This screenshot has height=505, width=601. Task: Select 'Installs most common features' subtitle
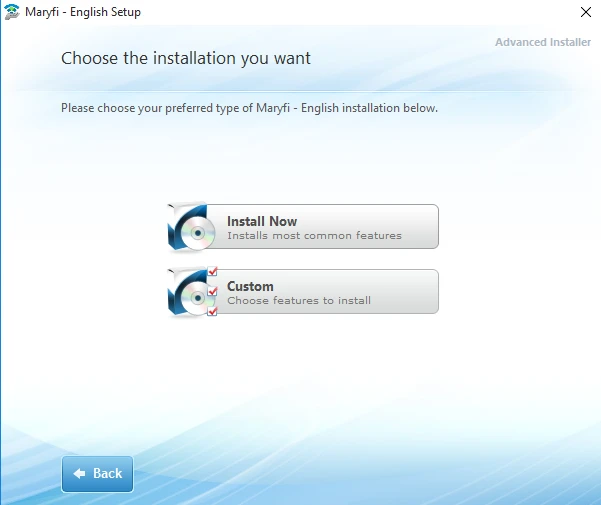[x=314, y=236]
